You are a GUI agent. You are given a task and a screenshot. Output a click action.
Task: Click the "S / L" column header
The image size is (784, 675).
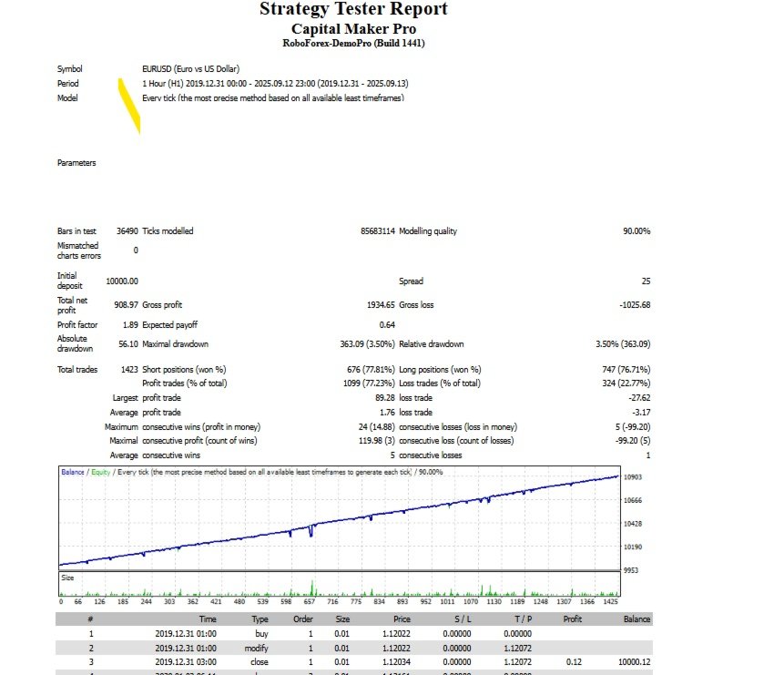463,619
